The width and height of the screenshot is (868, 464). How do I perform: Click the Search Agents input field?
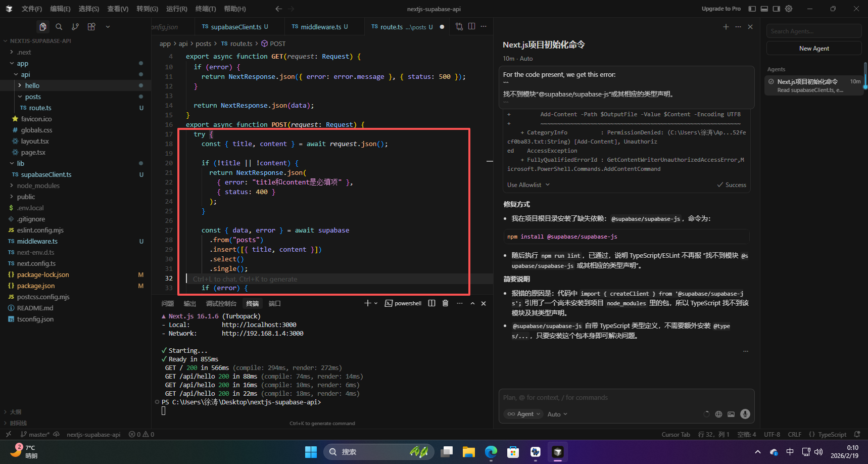click(x=814, y=31)
